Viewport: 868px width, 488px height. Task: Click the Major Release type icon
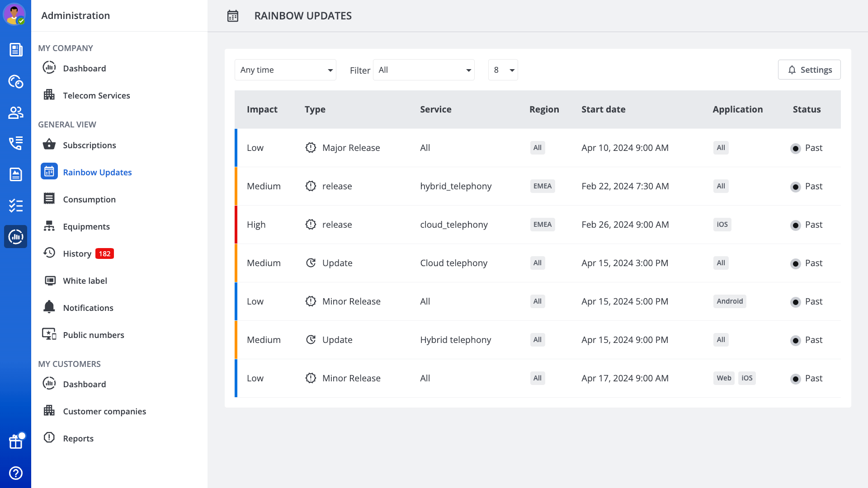tap(311, 148)
